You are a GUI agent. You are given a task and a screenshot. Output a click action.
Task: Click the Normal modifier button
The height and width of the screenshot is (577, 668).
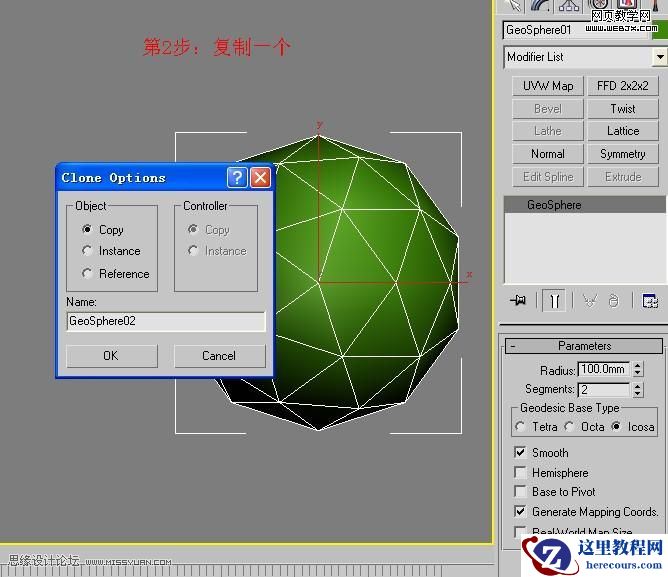click(548, 154)
